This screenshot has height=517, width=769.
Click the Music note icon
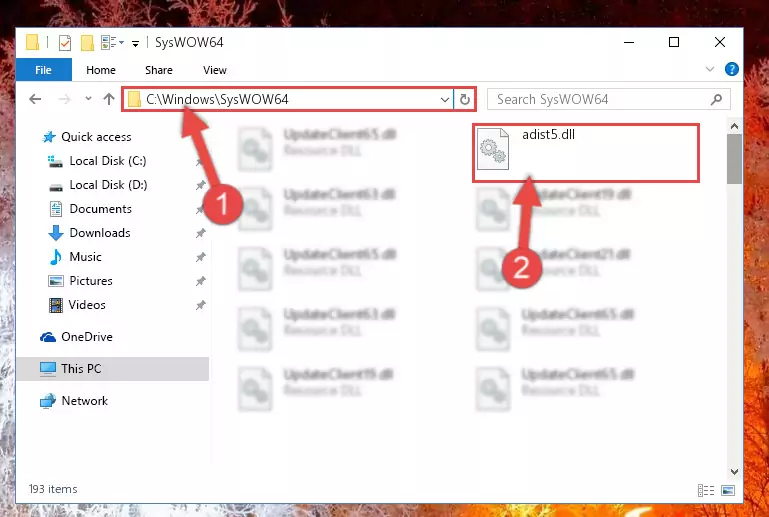click(x=56, y=257)
